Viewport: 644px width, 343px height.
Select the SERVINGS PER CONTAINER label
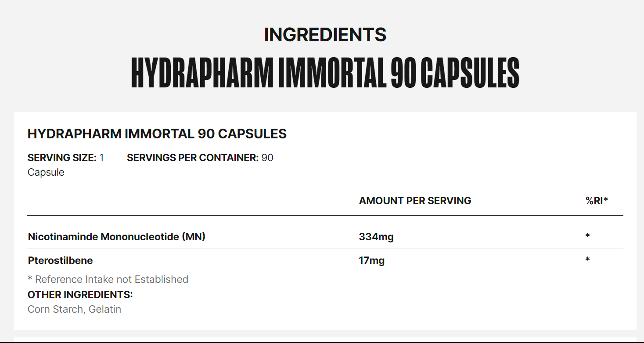[192, 158]
